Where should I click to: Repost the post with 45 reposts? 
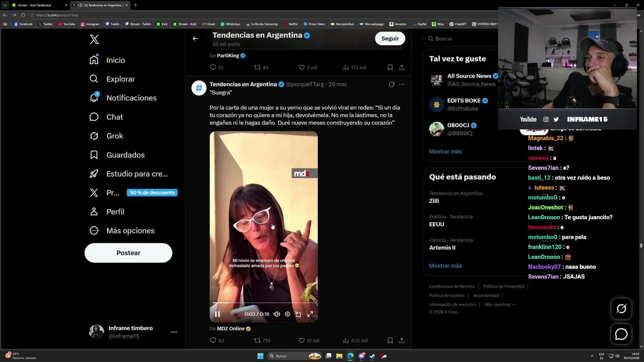tap(261, 67)
